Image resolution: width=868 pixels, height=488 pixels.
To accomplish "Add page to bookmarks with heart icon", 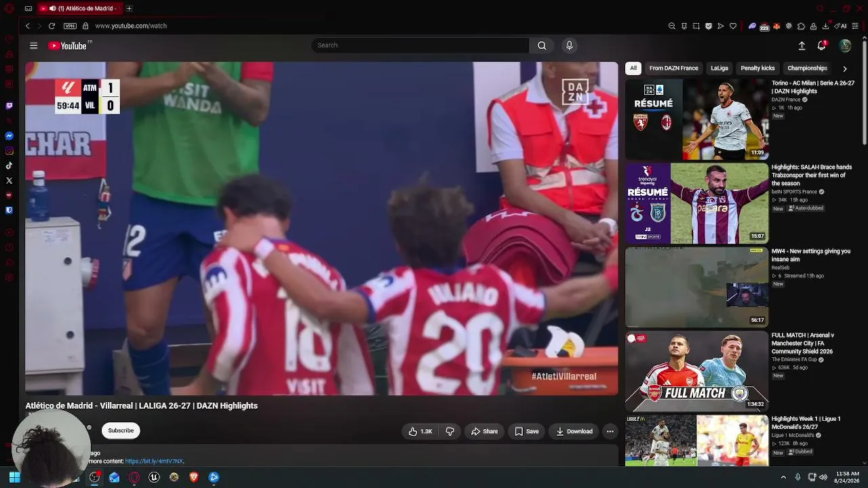I will coord(733,26).
